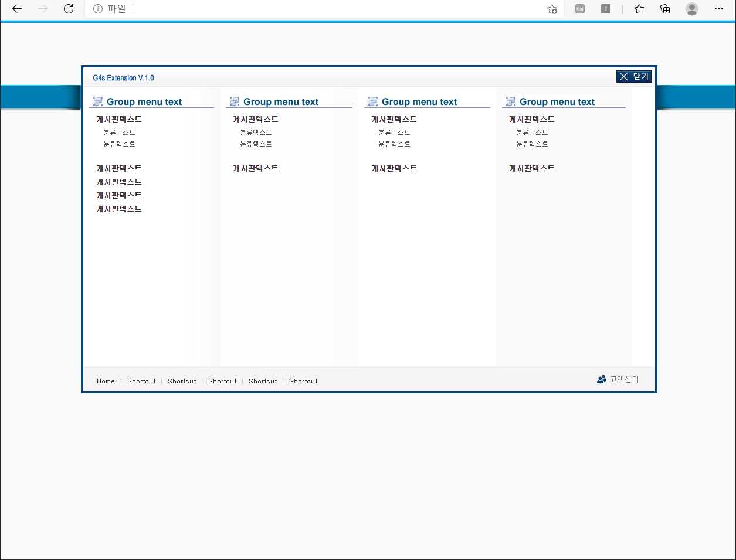The width and height of the screenshot is (736, 560).
Task: Click the G4s Extension V.1.0 title
Action: (x=124, y=78)
